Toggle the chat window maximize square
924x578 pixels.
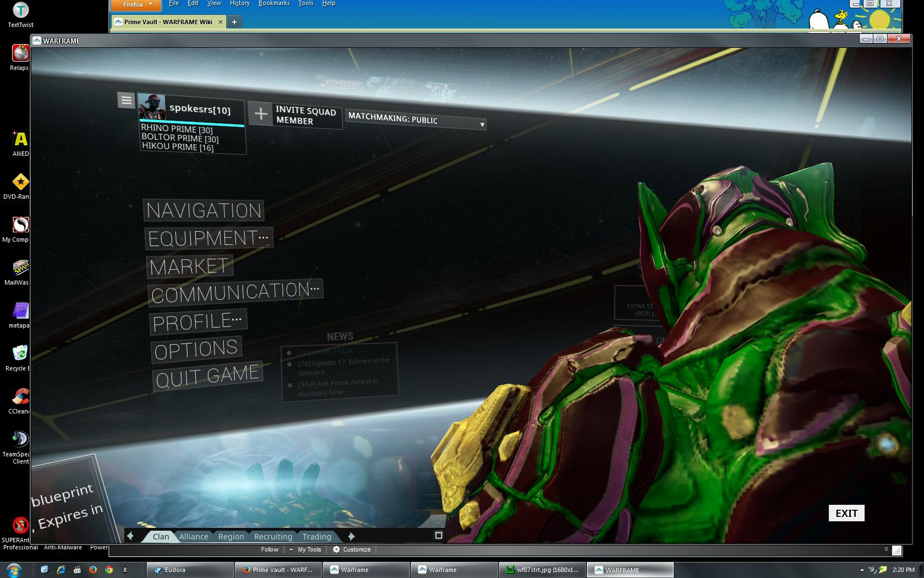(x=438, y=535)
